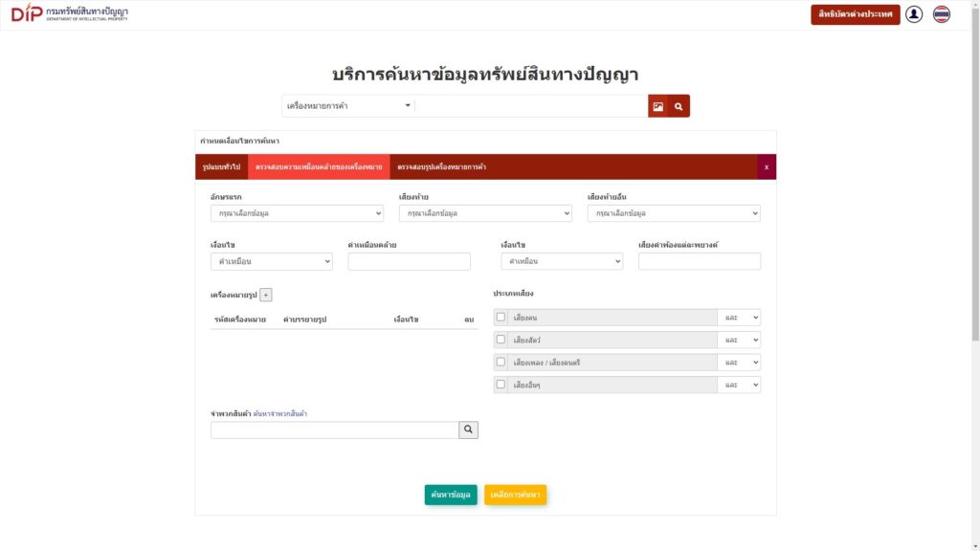The image size is (980, 551).
Task: Open the เครื่องหมายการค้า search type dropdown
Action: (x=348, y=106)
